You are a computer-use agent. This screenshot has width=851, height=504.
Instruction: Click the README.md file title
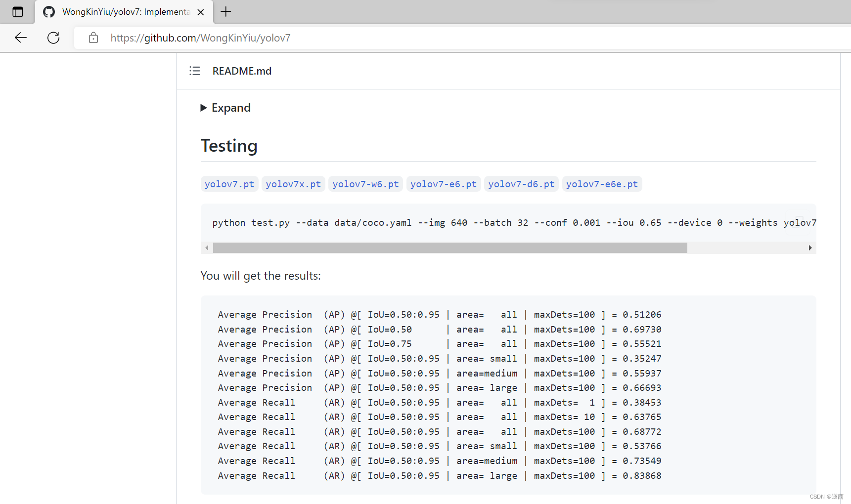[242, 71]
